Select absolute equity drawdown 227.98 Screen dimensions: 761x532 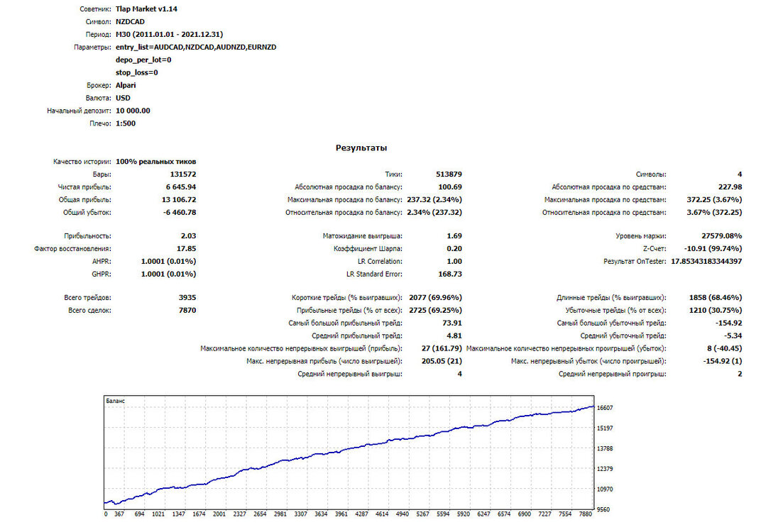pyautogui.click(x=730, y=187)
